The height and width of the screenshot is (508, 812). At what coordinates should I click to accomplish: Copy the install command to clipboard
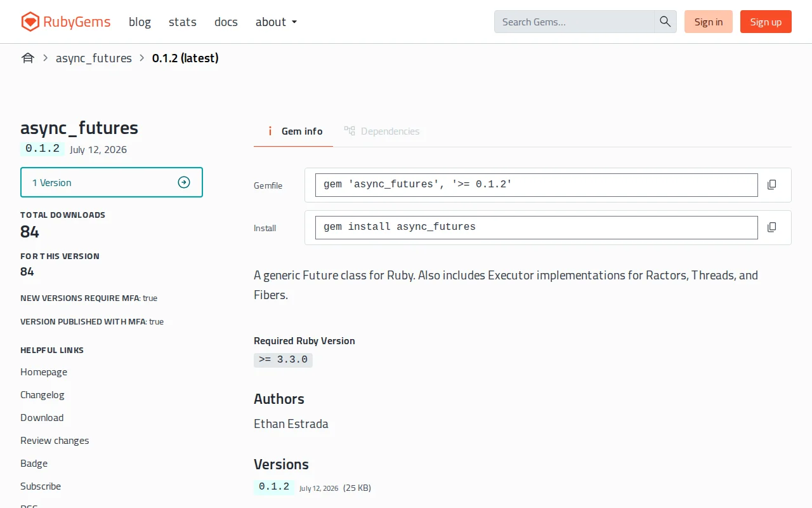(772, 227)
